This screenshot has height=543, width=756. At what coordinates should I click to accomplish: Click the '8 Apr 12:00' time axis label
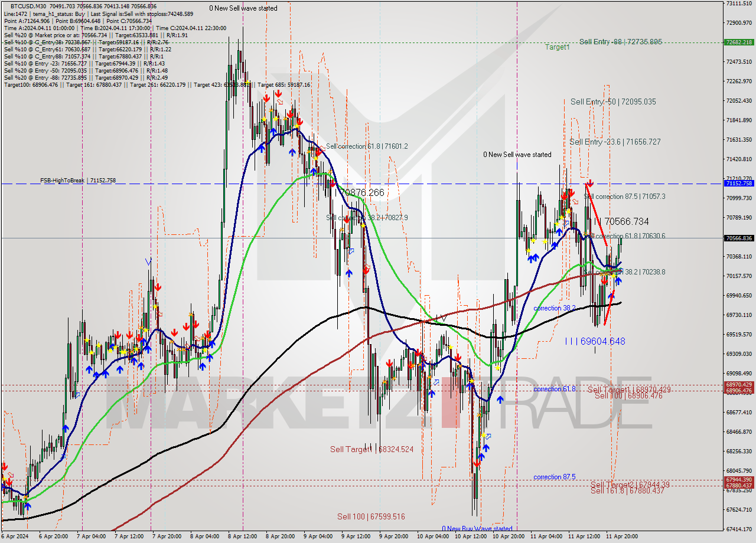[x=242, y=537]
